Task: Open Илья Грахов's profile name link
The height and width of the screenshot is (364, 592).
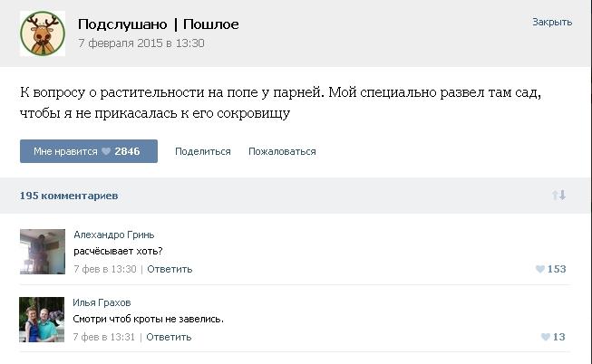Action: click(x=102, y=302)
